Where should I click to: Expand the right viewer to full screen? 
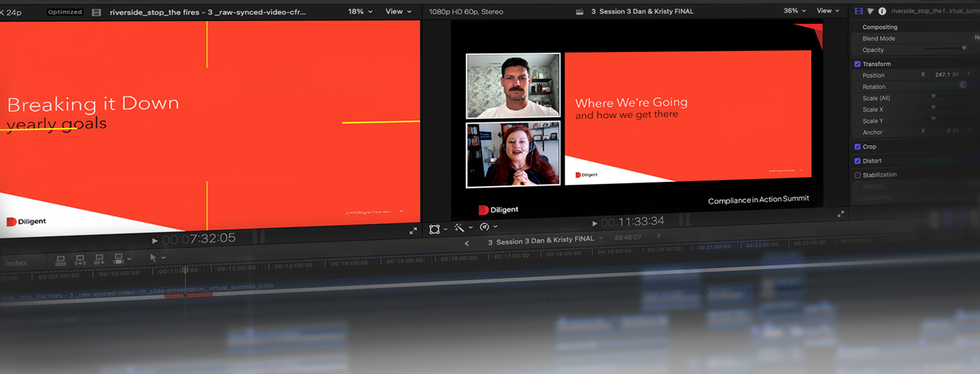[x=841, y=214]
